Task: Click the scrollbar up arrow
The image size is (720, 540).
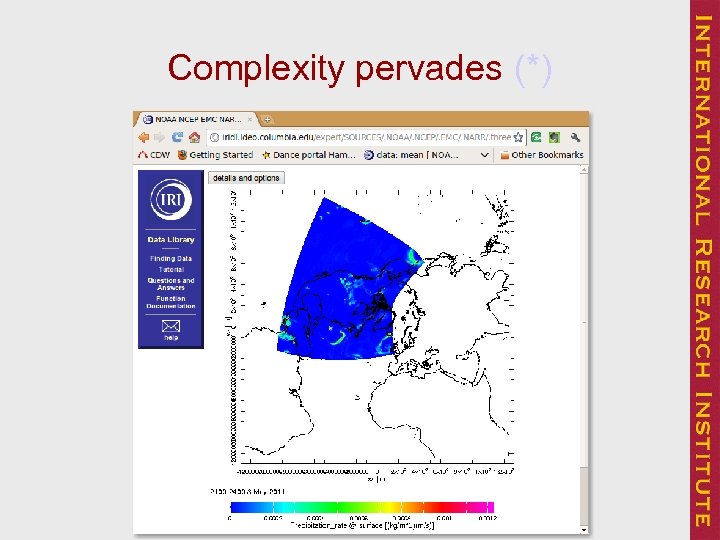Action: coord(584,170)
